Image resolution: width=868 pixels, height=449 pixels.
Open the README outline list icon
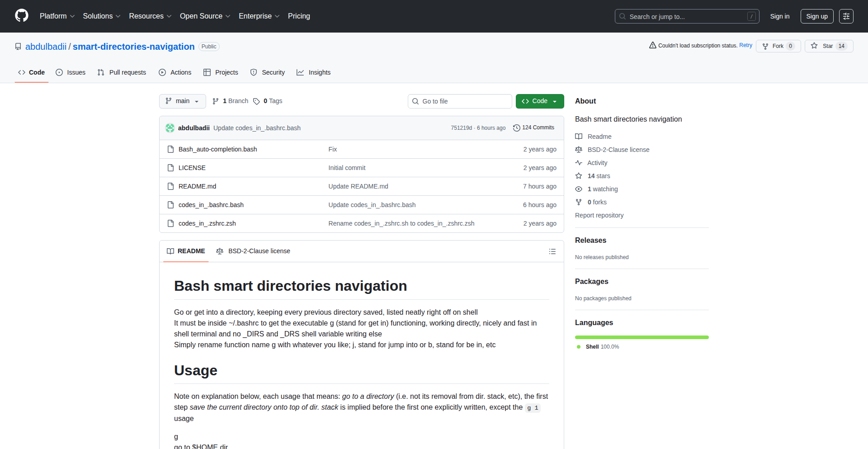click(552, 251)
